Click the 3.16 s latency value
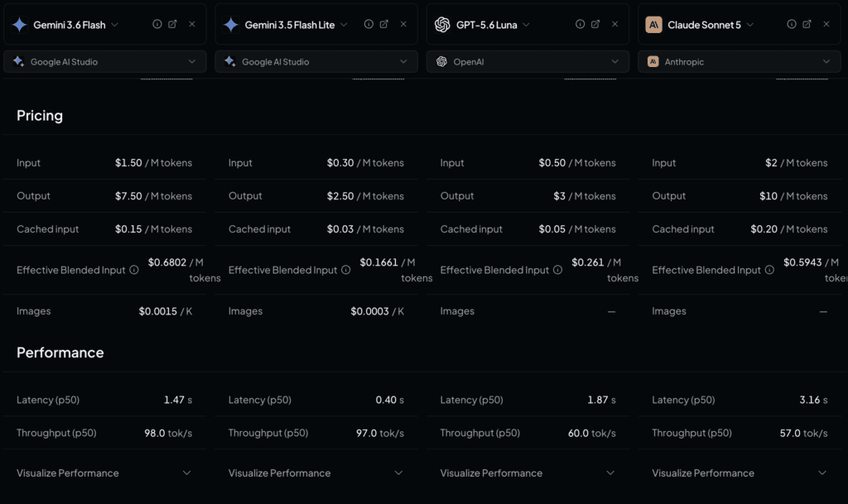848x504 pixels. click(x=813, y=400)
